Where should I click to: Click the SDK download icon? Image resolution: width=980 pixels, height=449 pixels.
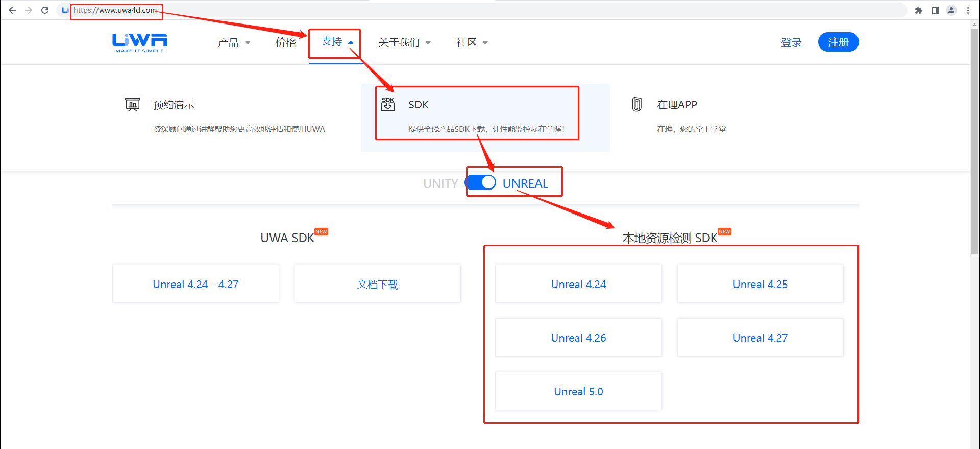click(x=388, y=104)
